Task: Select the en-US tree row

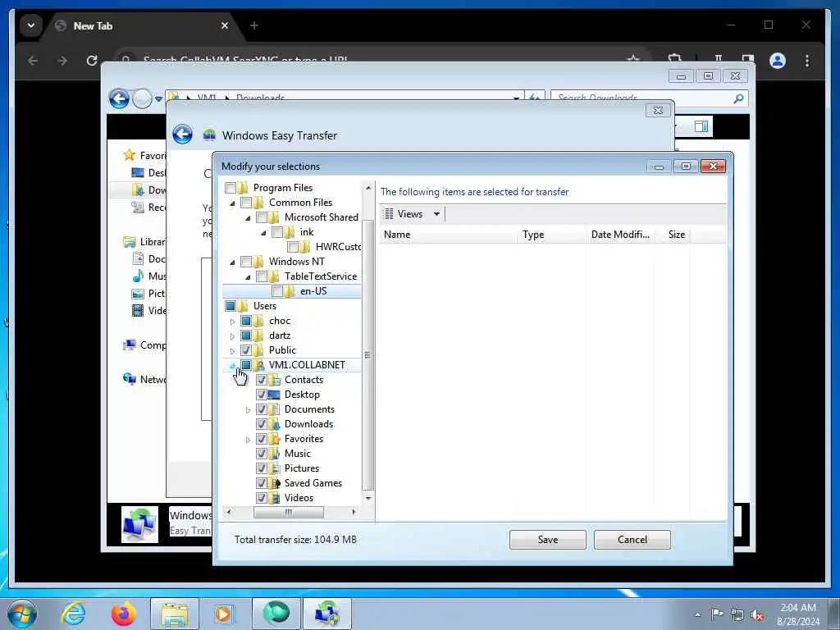Action: 292,291
